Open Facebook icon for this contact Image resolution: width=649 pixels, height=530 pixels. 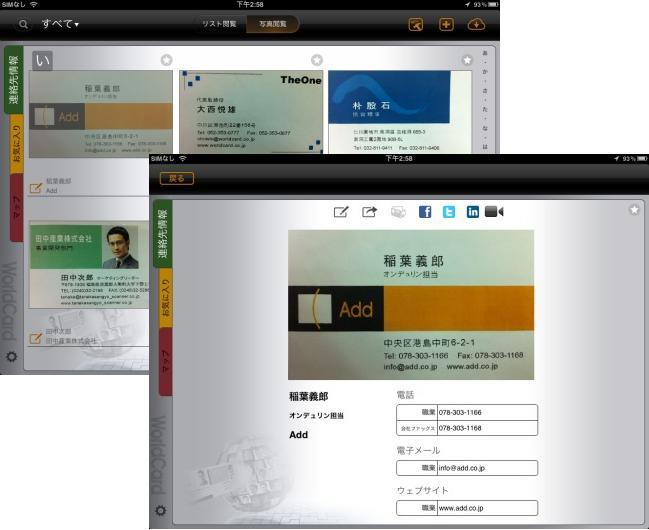click(425, 212)
